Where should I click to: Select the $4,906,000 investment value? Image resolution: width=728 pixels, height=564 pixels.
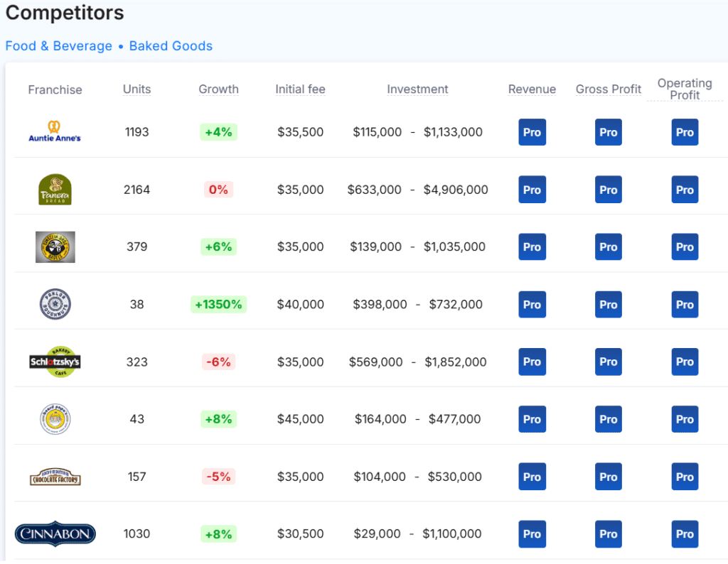pos(456,190)
